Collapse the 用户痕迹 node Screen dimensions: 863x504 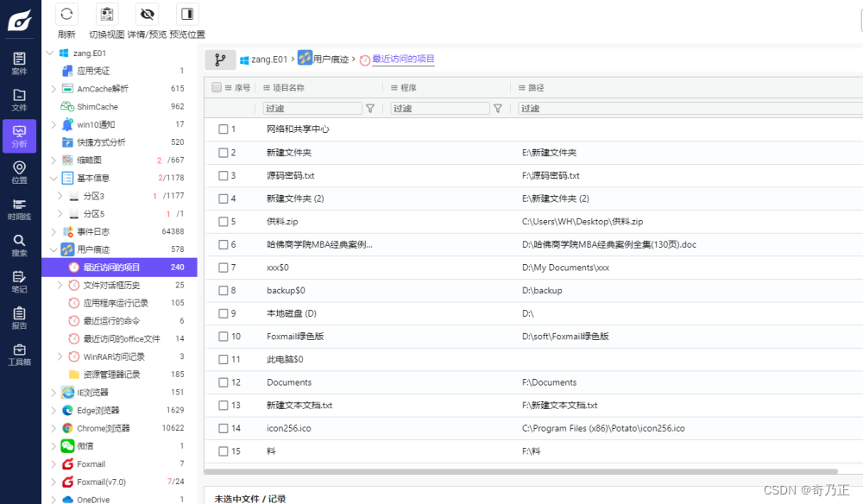[54, 249]
